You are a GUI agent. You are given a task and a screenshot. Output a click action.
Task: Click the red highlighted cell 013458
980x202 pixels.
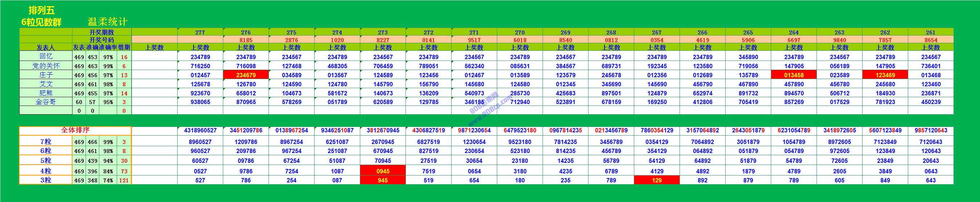point(794,75)
